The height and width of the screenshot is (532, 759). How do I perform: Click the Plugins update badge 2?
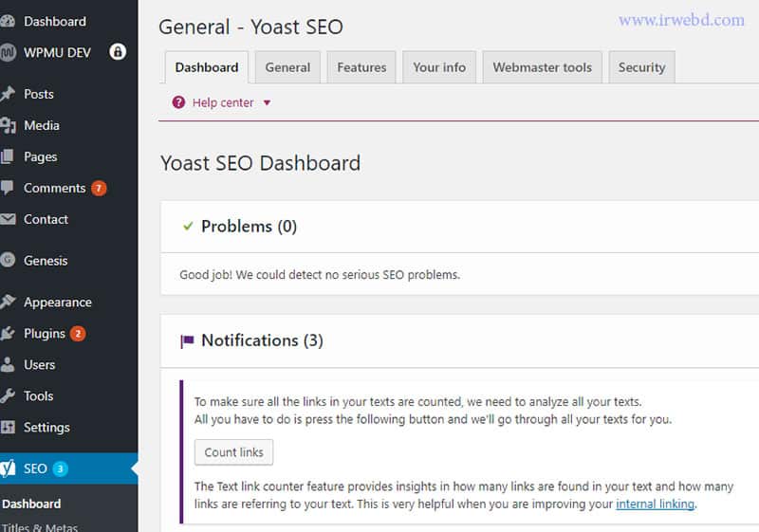[x=78, y=334]
